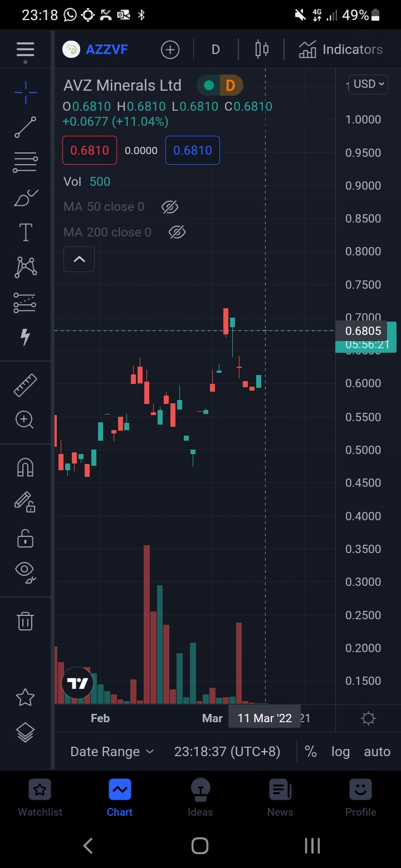The image size is (401, 868).
Task: Click the orange D delayed data badge
Action: coord(230,85)
